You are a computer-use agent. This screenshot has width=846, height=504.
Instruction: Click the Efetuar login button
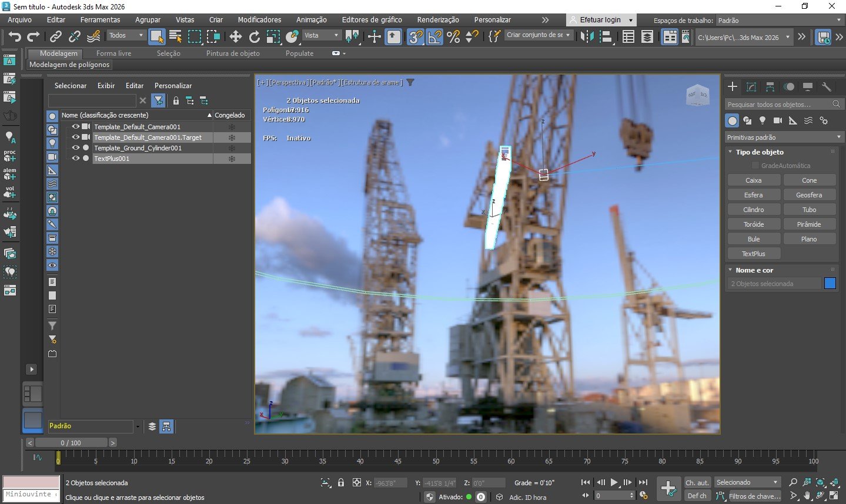[601, 20]
